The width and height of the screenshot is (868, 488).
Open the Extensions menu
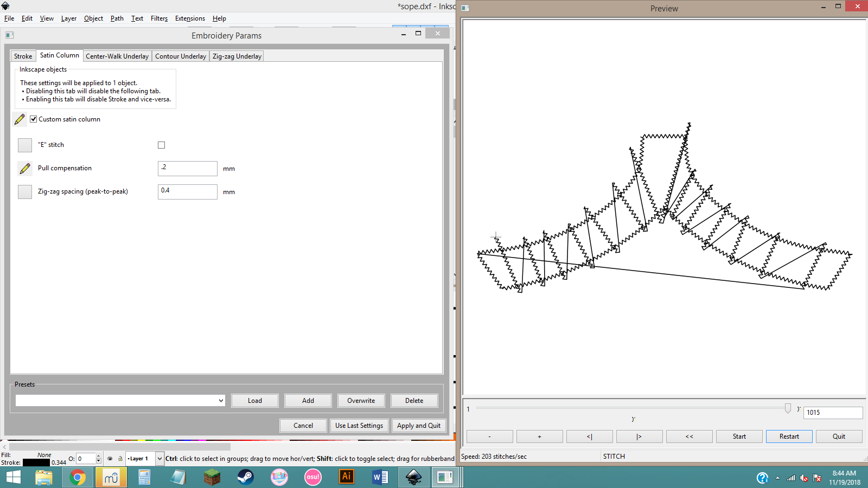(x=190, y=18)
